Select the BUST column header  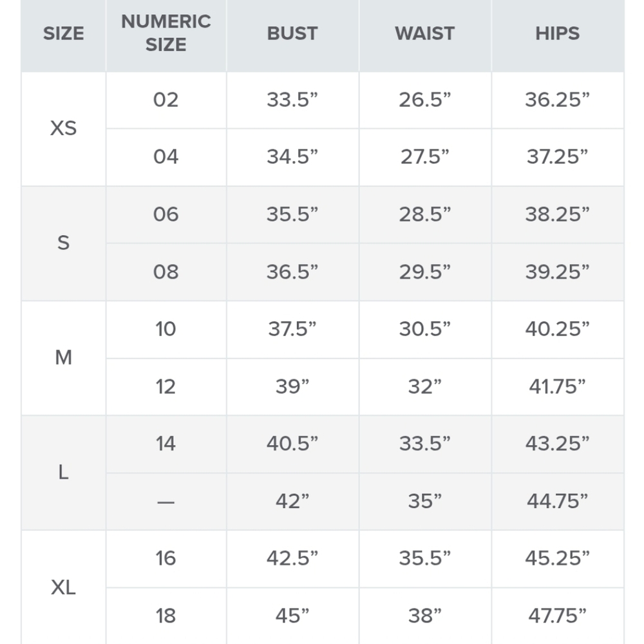[292, 33]
